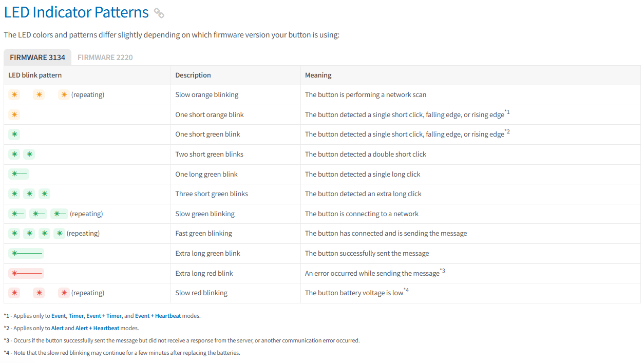This screenshot has height=363, width=644.
Task: Click the Description column header
Action: pyautogui.click(x=193, y=75)
